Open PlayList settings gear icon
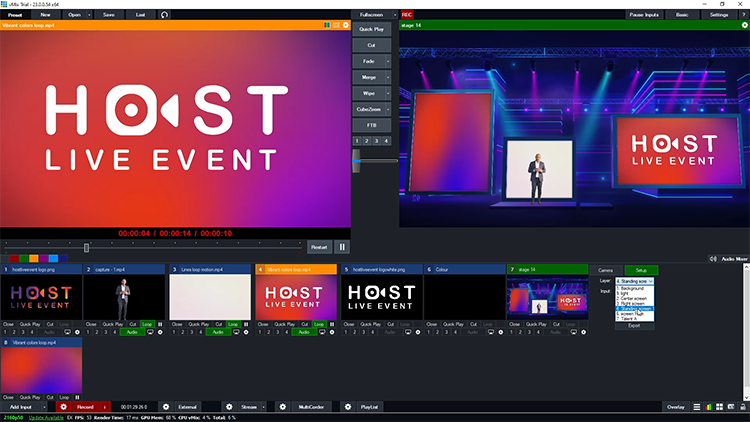The image size is (750, 422). coord(347,407)
